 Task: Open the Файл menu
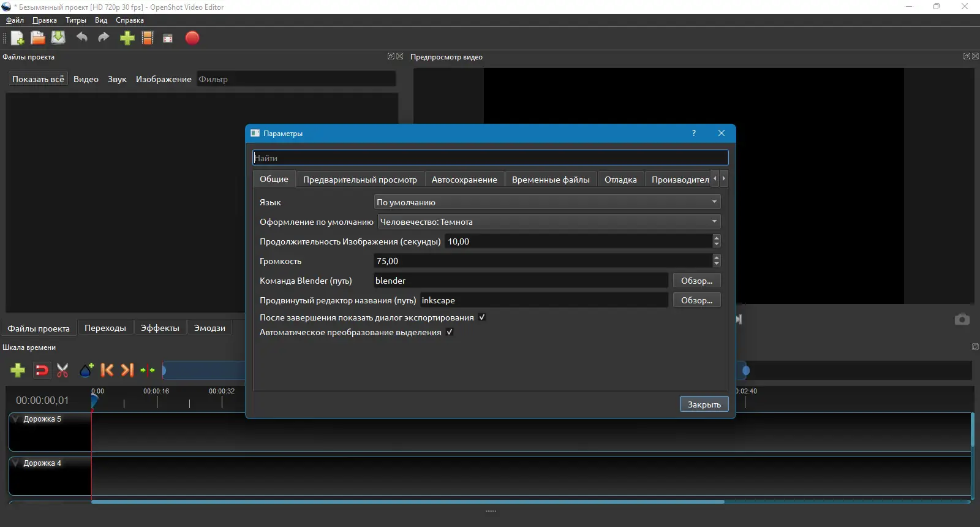15,20
